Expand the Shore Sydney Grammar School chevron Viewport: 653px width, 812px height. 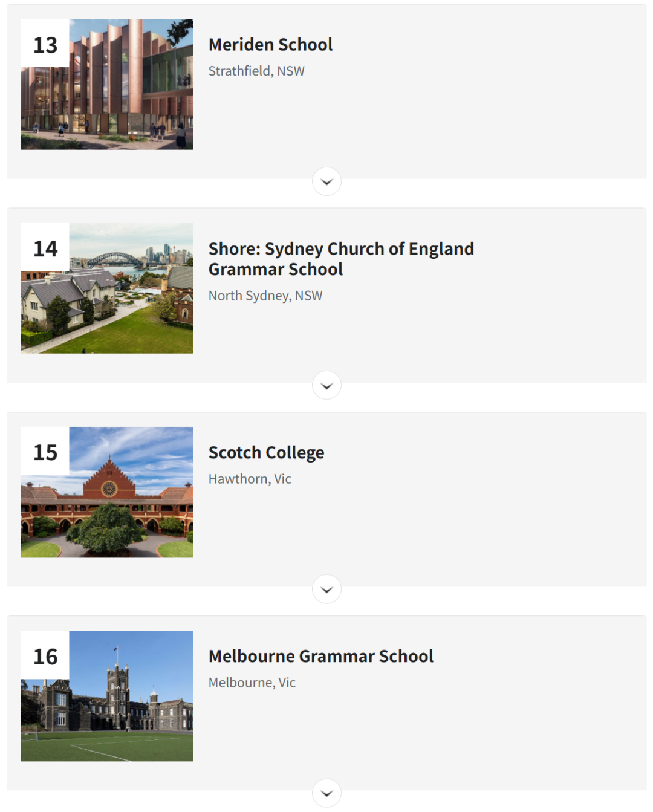tap(326, 385)
